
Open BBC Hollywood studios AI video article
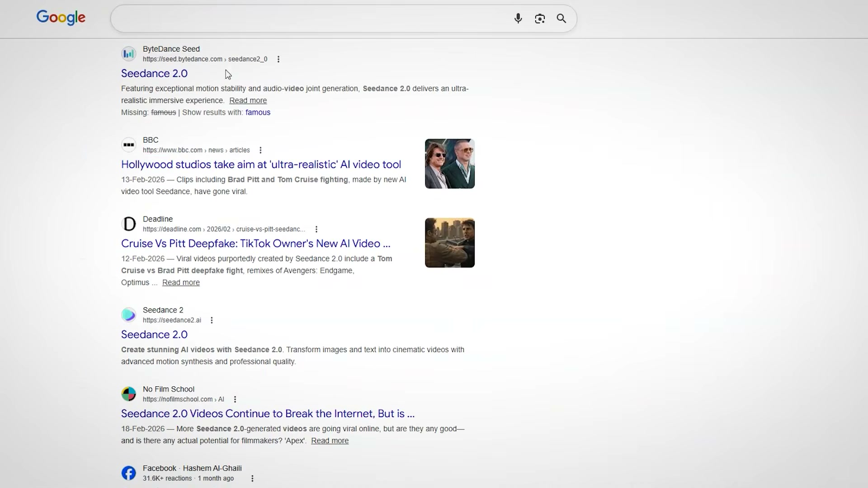[x=261, y=164]
